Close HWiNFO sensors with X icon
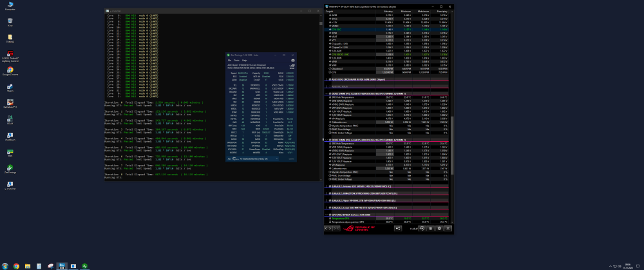Viewport: 644px width, 270px height. [x=448, y=228]
